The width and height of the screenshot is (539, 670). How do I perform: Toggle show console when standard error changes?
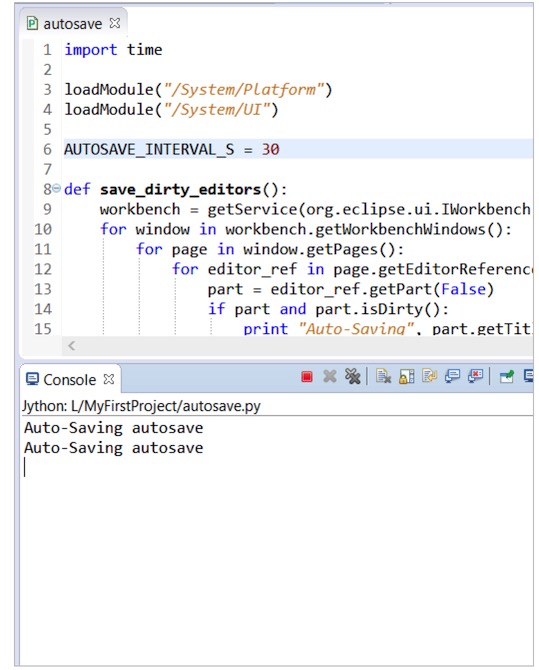tap(475, 376)
